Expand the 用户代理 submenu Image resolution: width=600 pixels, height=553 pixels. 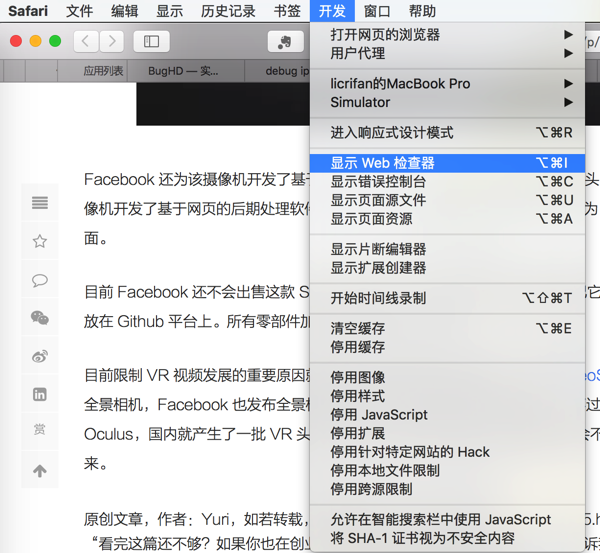pos(447,54)
